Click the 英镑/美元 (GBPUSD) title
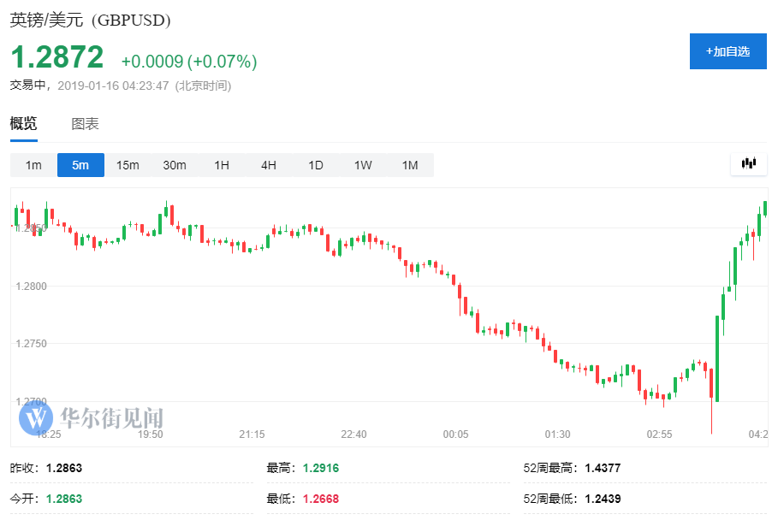 point(90,21)
